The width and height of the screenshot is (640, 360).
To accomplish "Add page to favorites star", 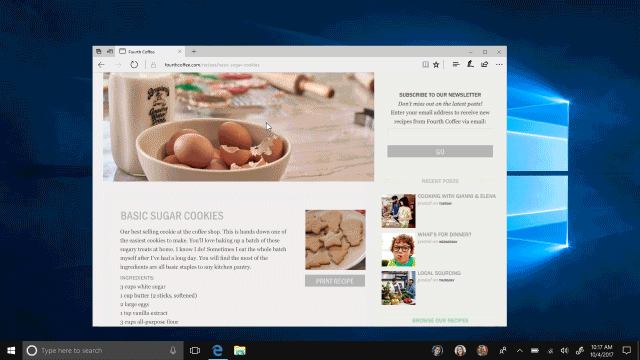I will point(436,64).
